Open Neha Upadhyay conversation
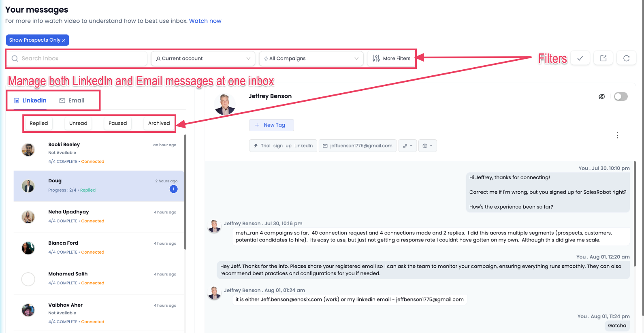 [x=99, y=217]
